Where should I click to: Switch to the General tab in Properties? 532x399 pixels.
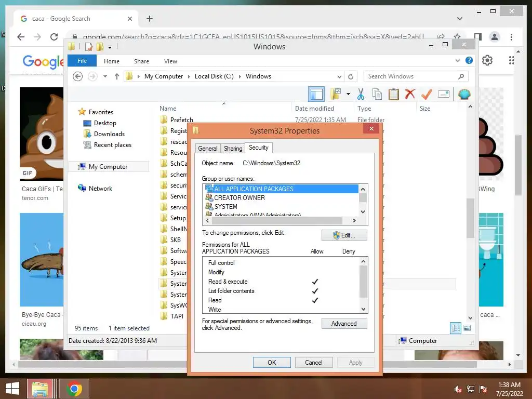(208, 148)
